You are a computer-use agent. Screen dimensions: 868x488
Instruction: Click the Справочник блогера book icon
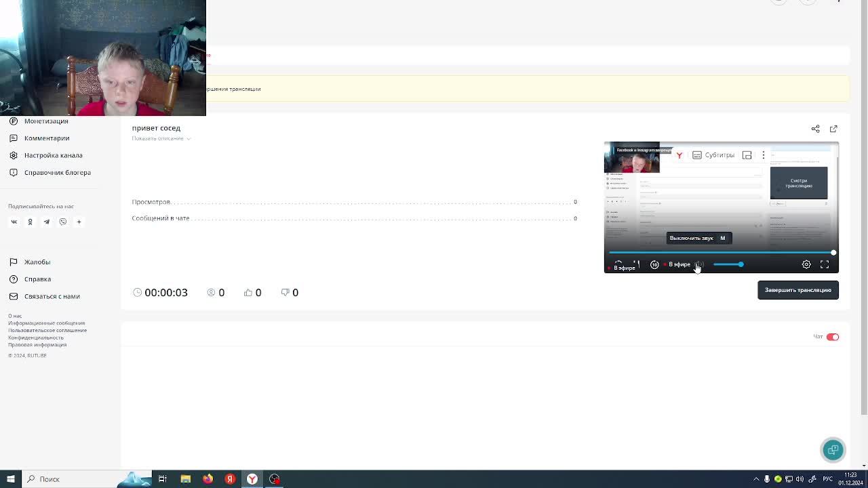14,173
